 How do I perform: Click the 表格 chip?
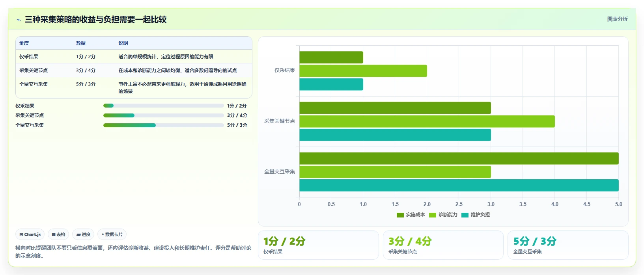(58, 234)
